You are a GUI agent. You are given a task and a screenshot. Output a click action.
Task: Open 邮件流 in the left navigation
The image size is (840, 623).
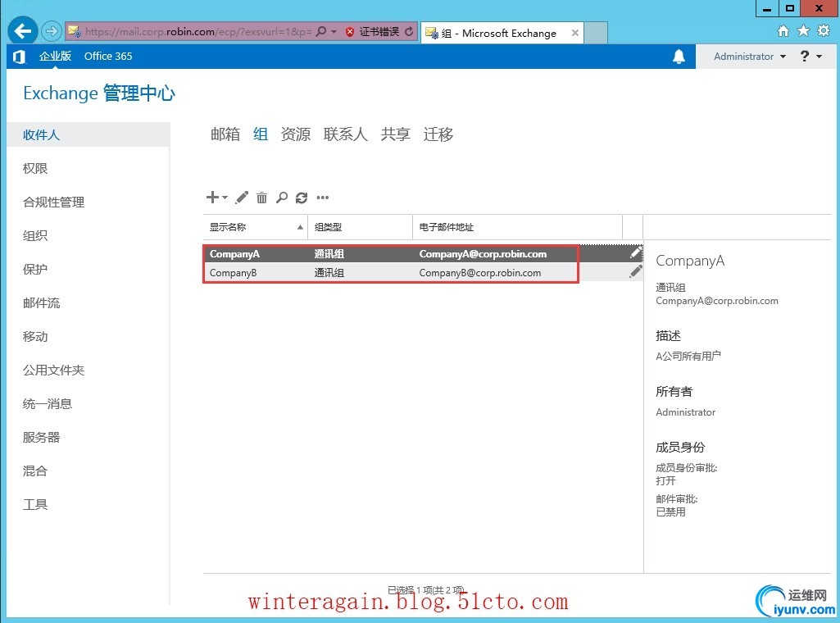pos(41,302)
